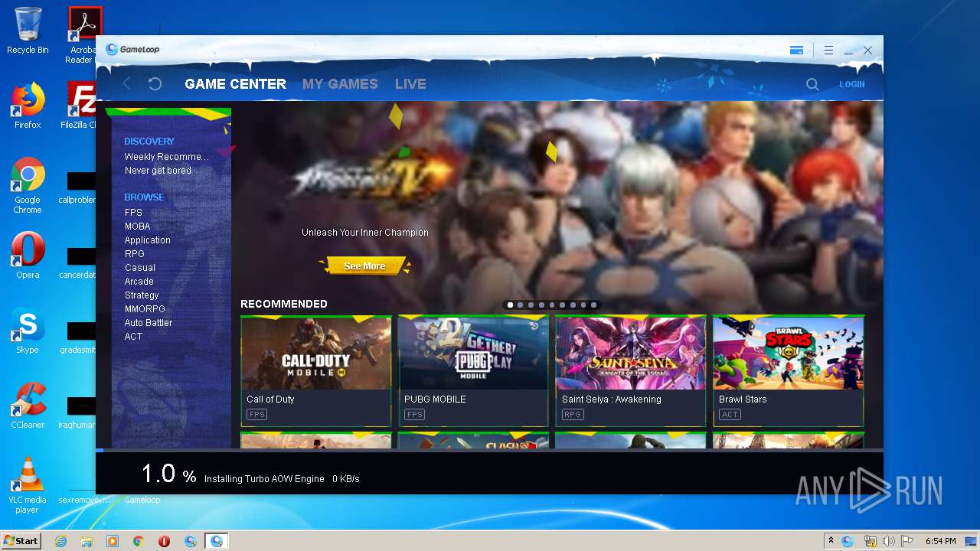The image size is (980, 551).
Task: Launch CCleaner from the desktop
Action: (28, 406)
